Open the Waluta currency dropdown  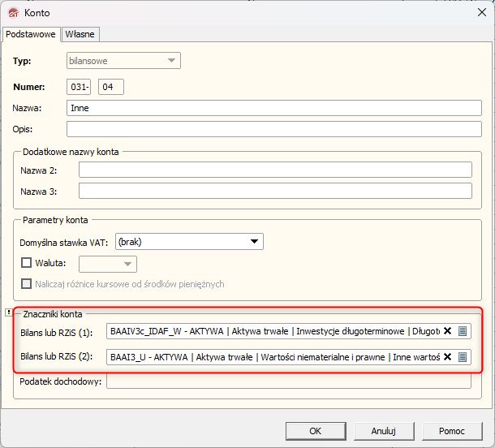tap(127, 264)
